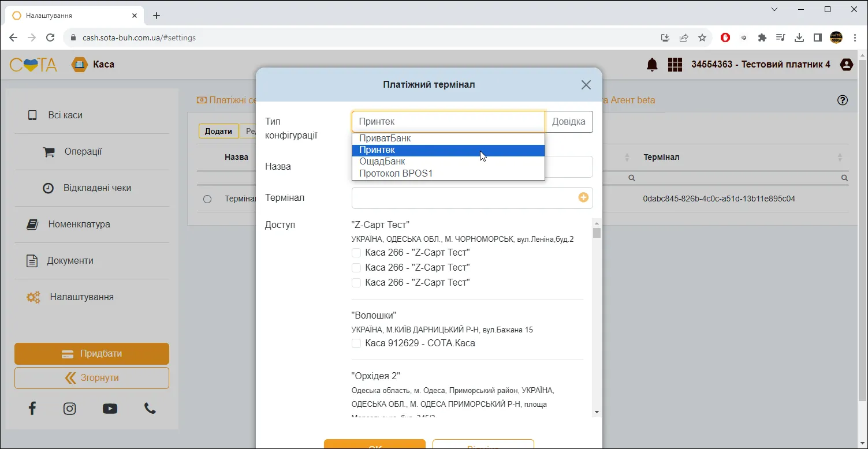The image size is (868, 449).
Task: Click the Довідка button
Action: pos(569,122)
